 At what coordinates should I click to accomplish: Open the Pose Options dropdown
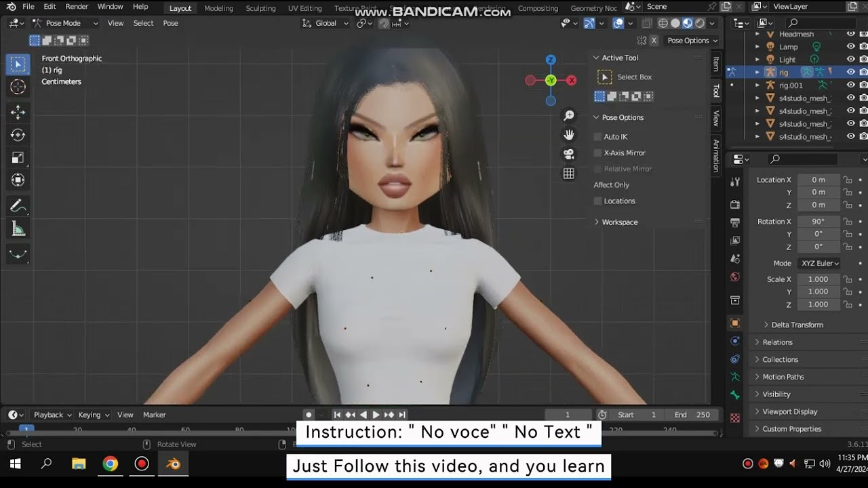click(x=692, y=41)
